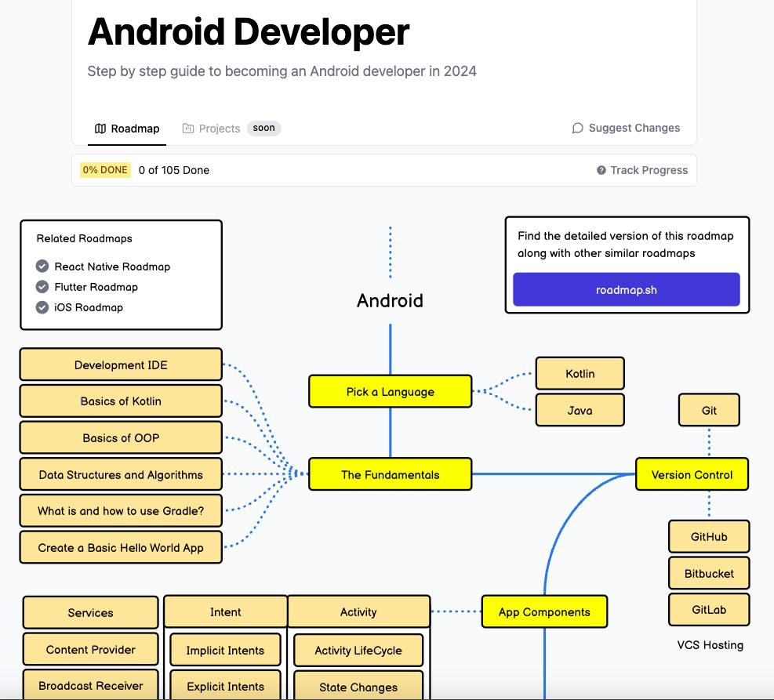This screenshot has height=700, width=774.
Task: Click the speech bubble Suggest Changes icon
Action: pyautogui.click(x=577, y=129)
